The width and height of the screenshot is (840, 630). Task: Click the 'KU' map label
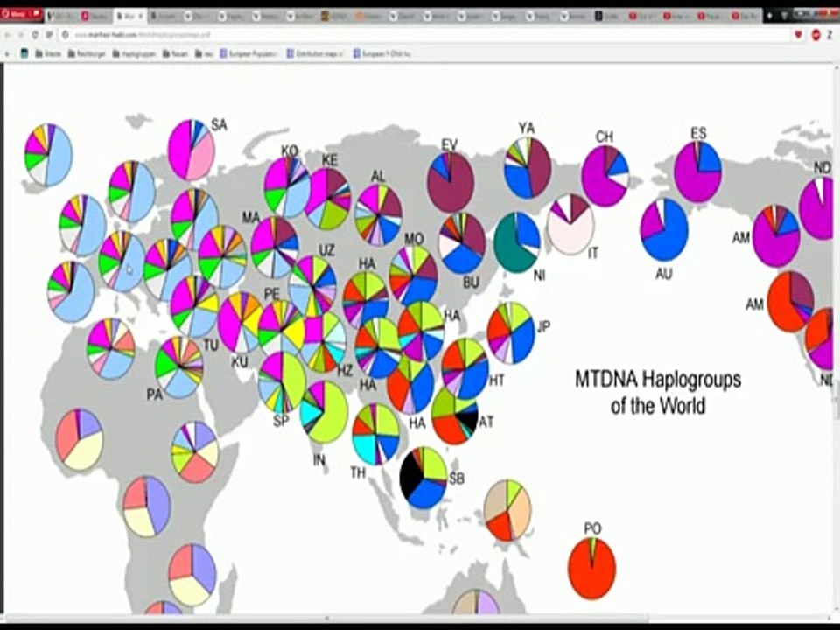click(240, 362)
